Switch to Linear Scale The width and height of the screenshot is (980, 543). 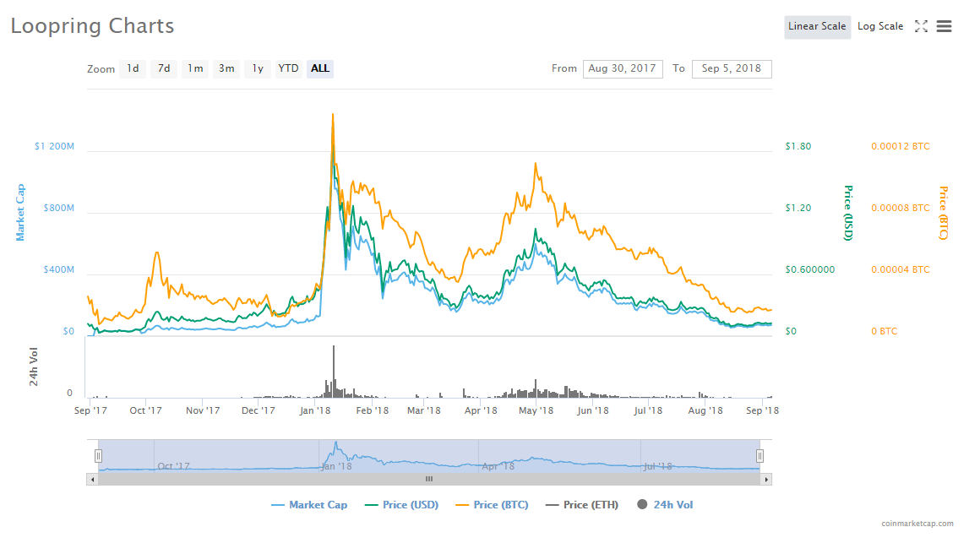click(817, 26)
